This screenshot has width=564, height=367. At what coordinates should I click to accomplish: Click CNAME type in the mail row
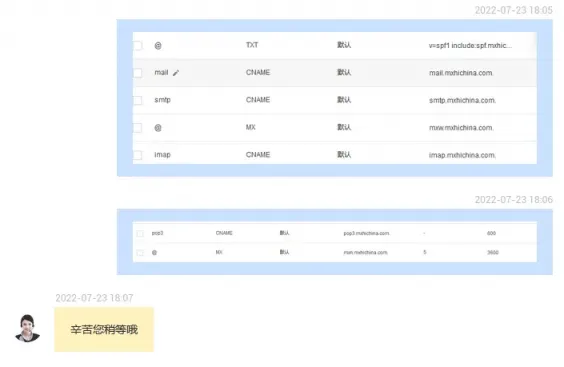point(258,72)
